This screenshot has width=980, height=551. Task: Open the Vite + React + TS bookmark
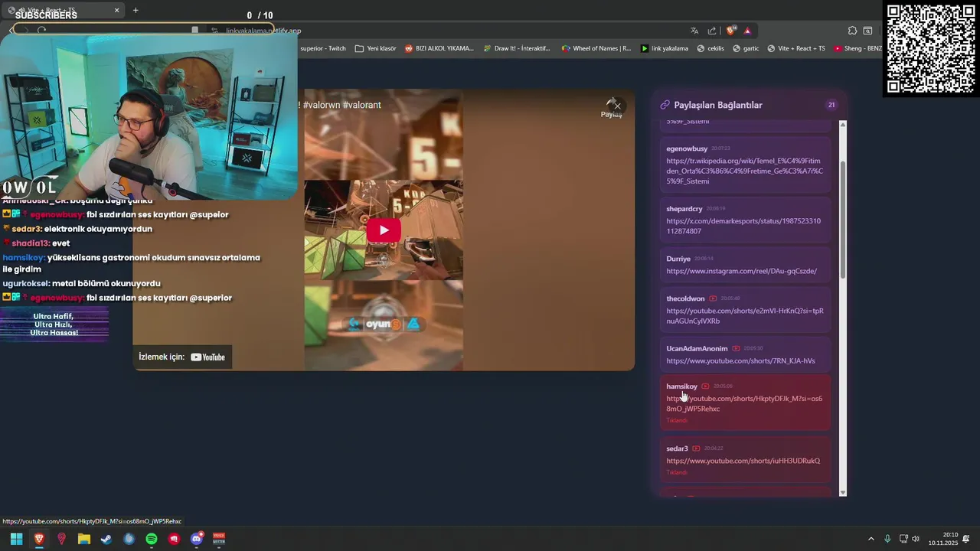(x=796, y=48)
